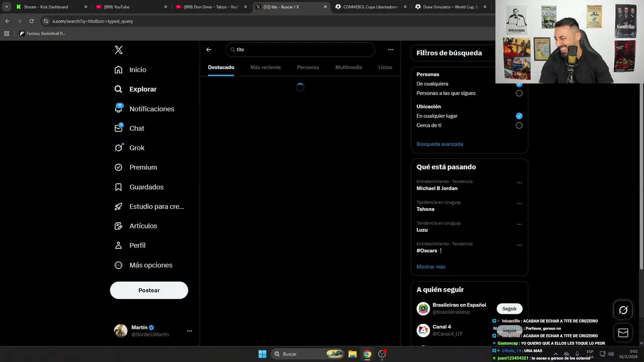Open Explorar search icon in sidebar

118,89
